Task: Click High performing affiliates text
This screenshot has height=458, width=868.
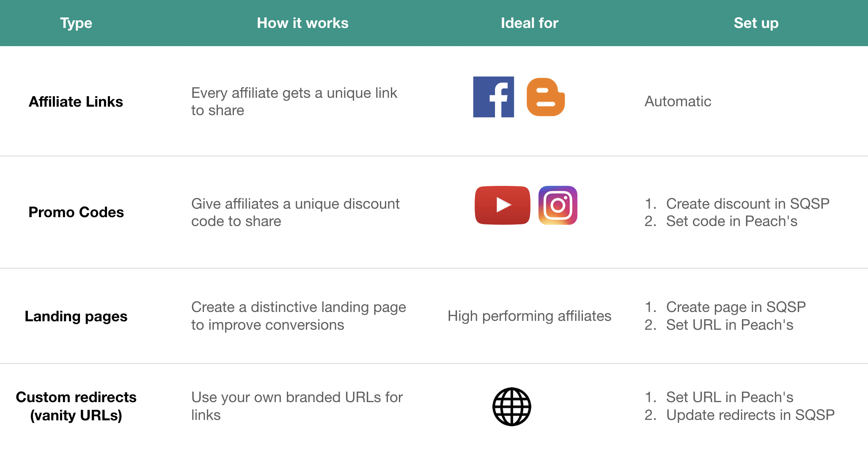Action: (x=529, y=316)
